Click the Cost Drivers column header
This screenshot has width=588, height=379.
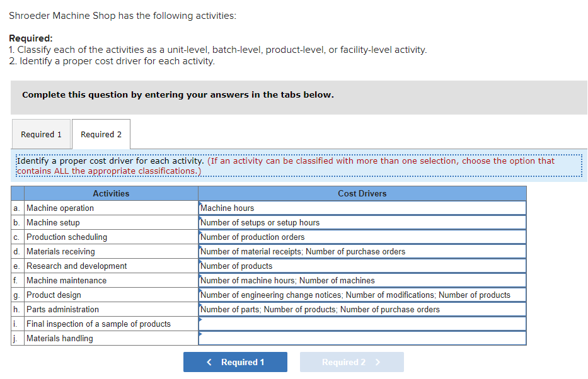click(362, 193)
